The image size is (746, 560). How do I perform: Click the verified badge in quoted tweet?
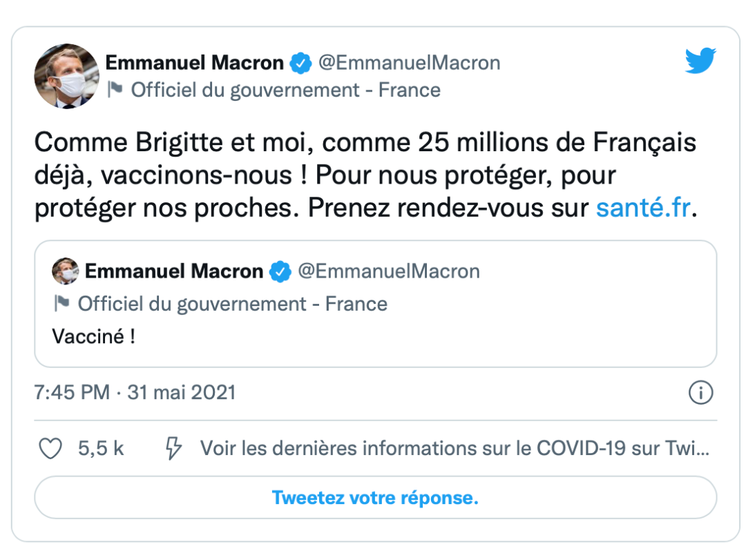pyautogui.click(x=280, y=271)
